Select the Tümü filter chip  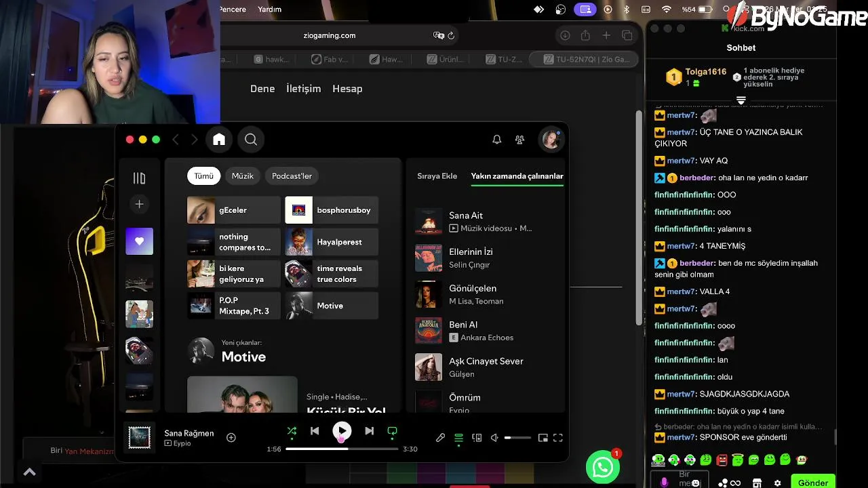coord(204,176)
